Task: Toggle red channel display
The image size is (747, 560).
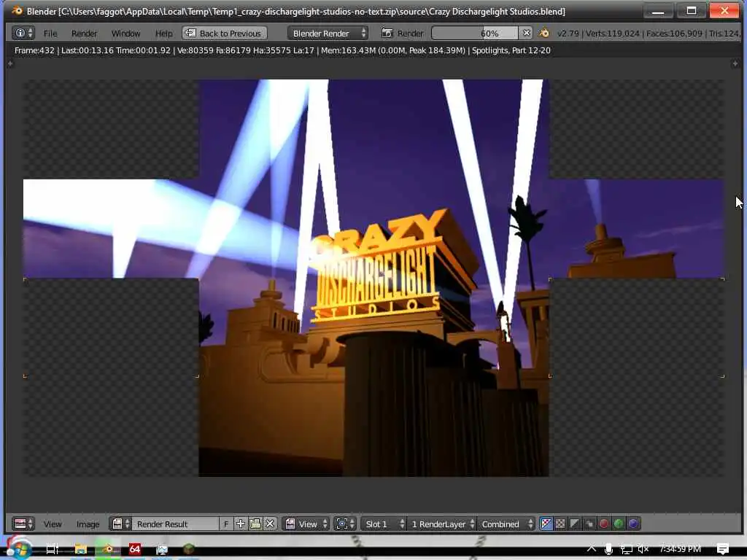Action: click(603, 524)
